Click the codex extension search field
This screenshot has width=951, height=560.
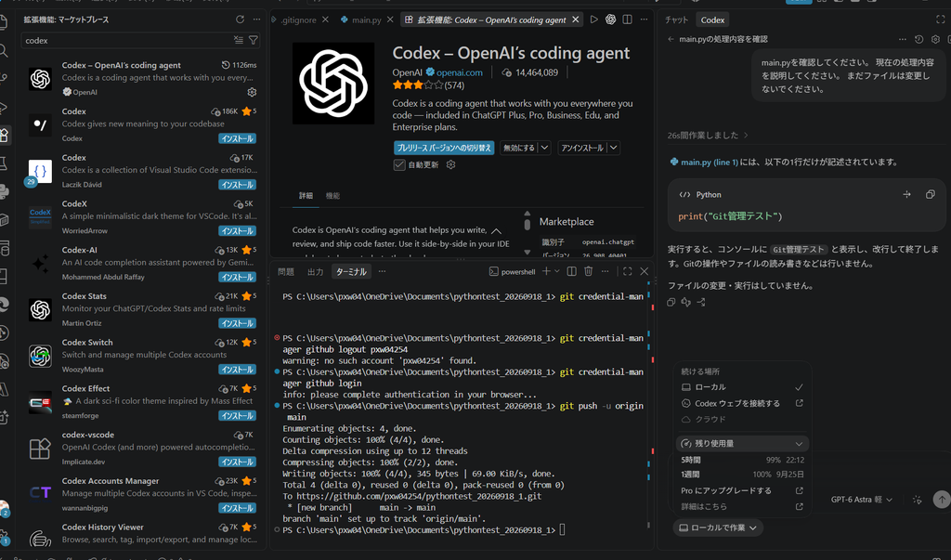127,40
